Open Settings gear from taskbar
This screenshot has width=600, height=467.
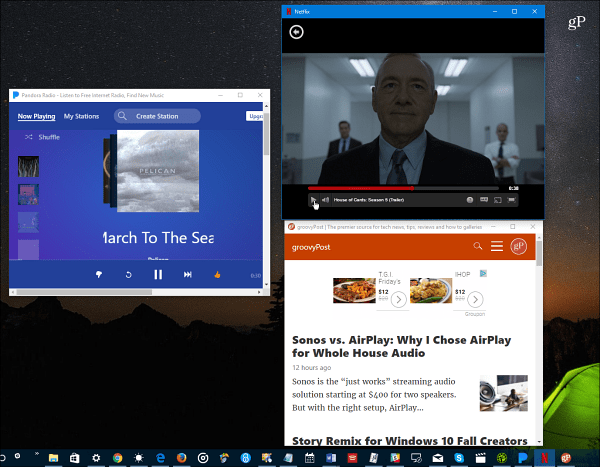[96, 457]
